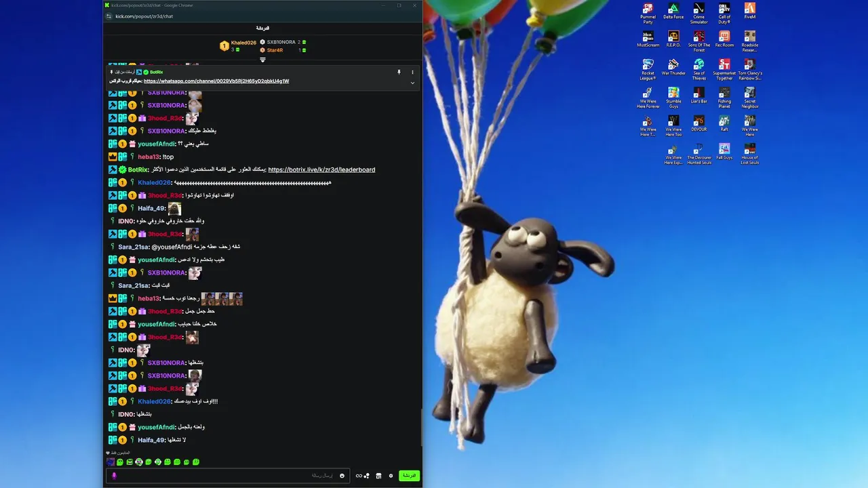Open MustScream desktop shortcut
The width and height of the screenshot is (868, 488).
pyautogui.click(x=648, y=39)
